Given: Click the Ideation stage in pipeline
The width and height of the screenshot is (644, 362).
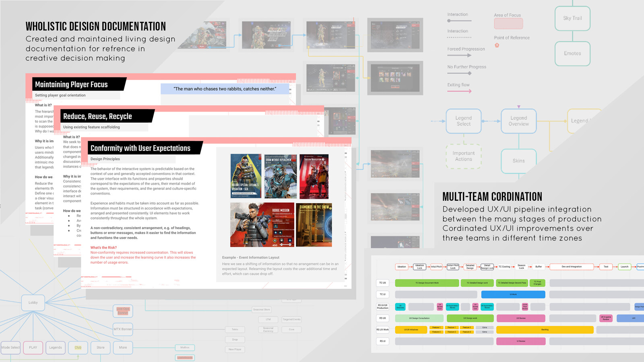Looking at the screenshot, I should [x=402, y=267].
